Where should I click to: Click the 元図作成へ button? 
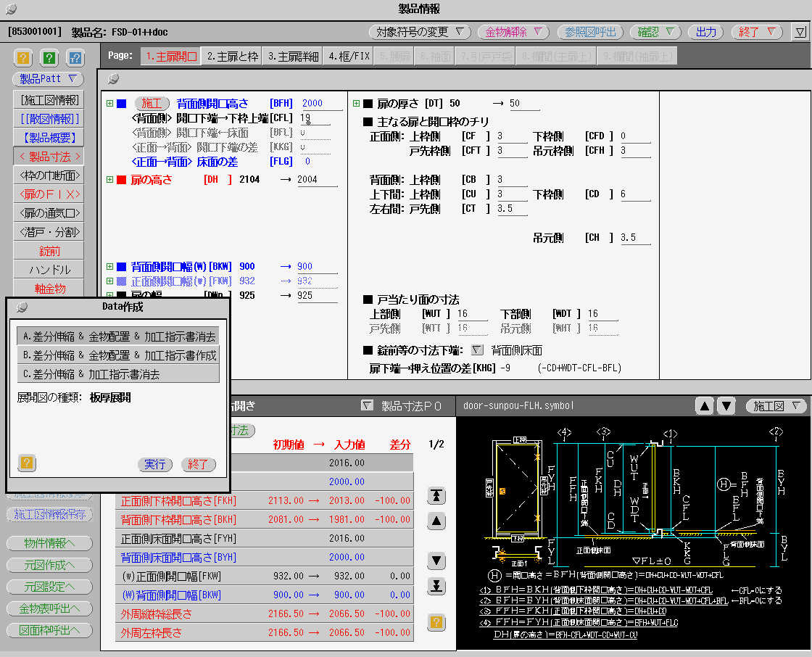click(x=50, y=565)
